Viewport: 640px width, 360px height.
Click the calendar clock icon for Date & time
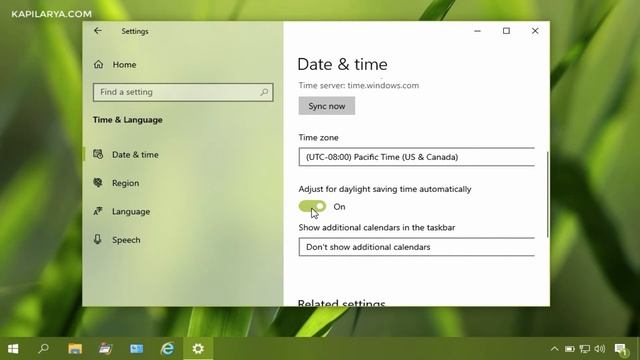(98, 154)
